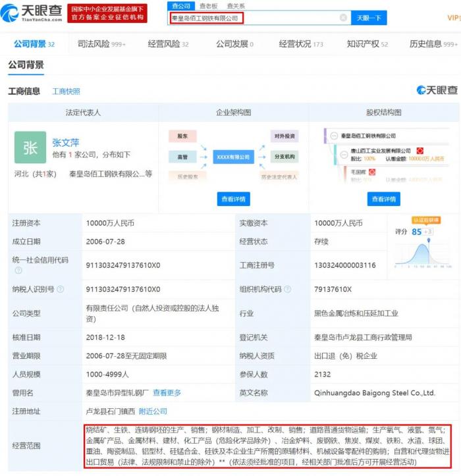Click help icon next to 组织机构代码
The image size is (461, 476).
287,289
